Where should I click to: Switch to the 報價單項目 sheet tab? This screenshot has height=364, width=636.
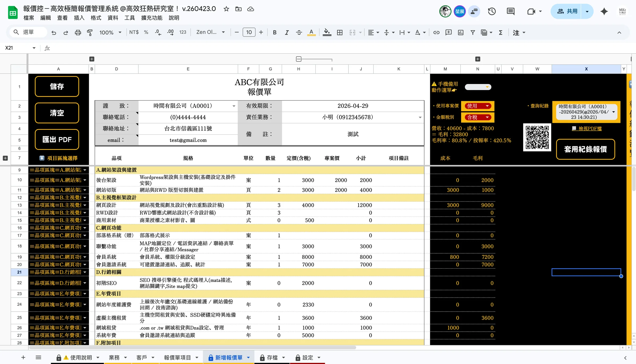click(x=181, y=358)
